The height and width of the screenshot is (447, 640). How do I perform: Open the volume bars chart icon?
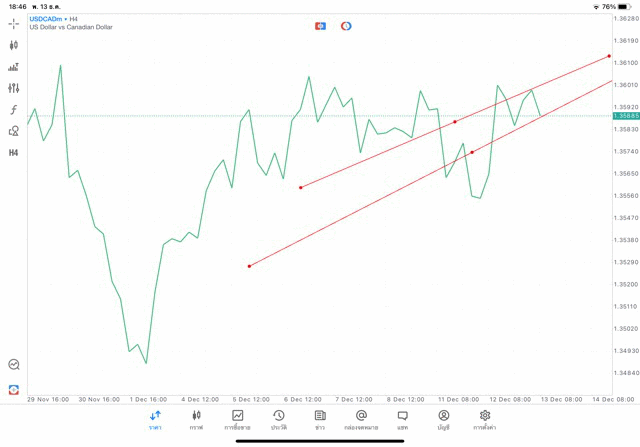14,67
